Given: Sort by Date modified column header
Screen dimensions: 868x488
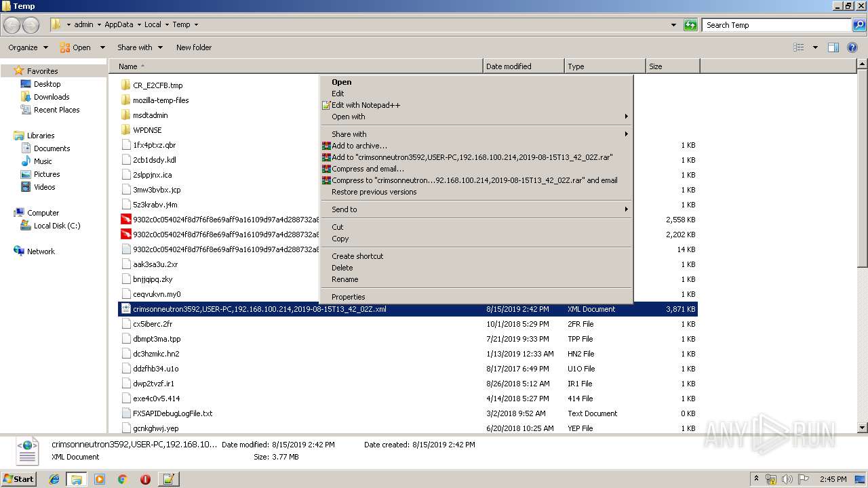Looking at the screenshot, I should [524, 66].
